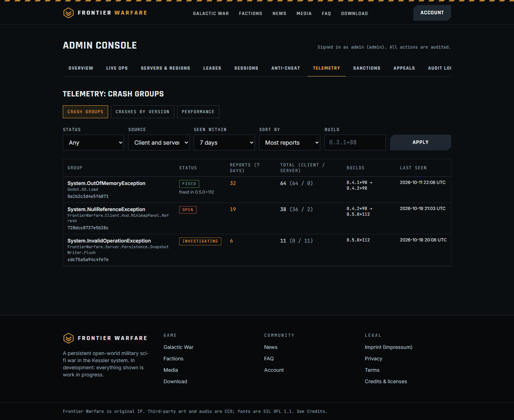Viewport: 514px width, 420px height.
Task: Click the INVESTIGATING status badge
Action: (x=200, y=241)
